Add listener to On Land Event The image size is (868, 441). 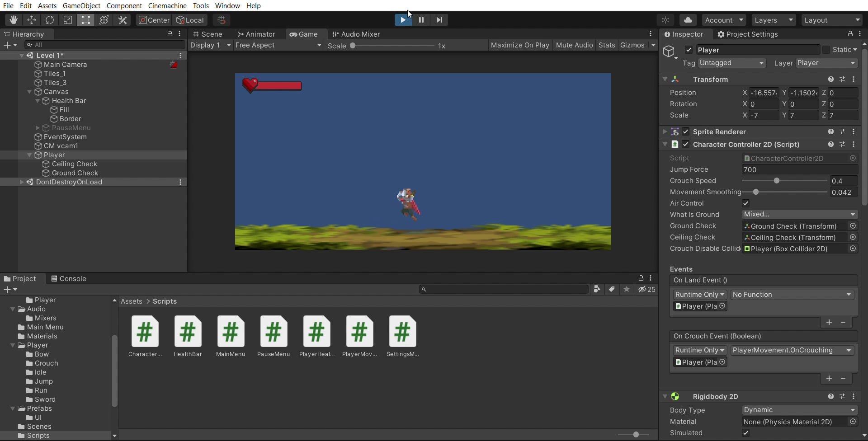tap(829, 322)
